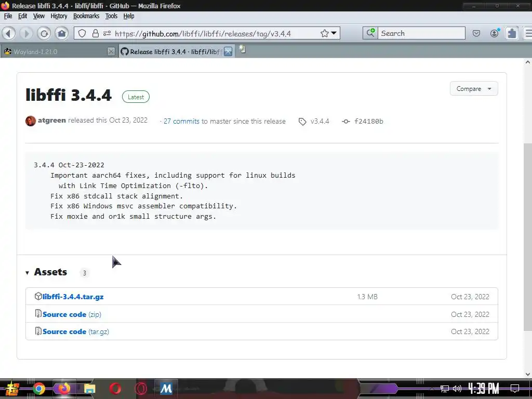Click the Assets count badge 3
This screenshot has height=399, width=532.
pos(85,273)
